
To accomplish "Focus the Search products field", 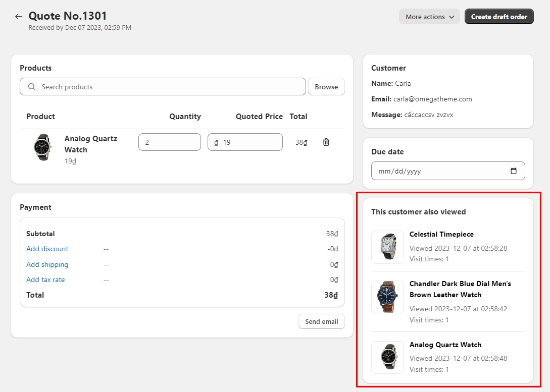I will [x=167, y=87].
